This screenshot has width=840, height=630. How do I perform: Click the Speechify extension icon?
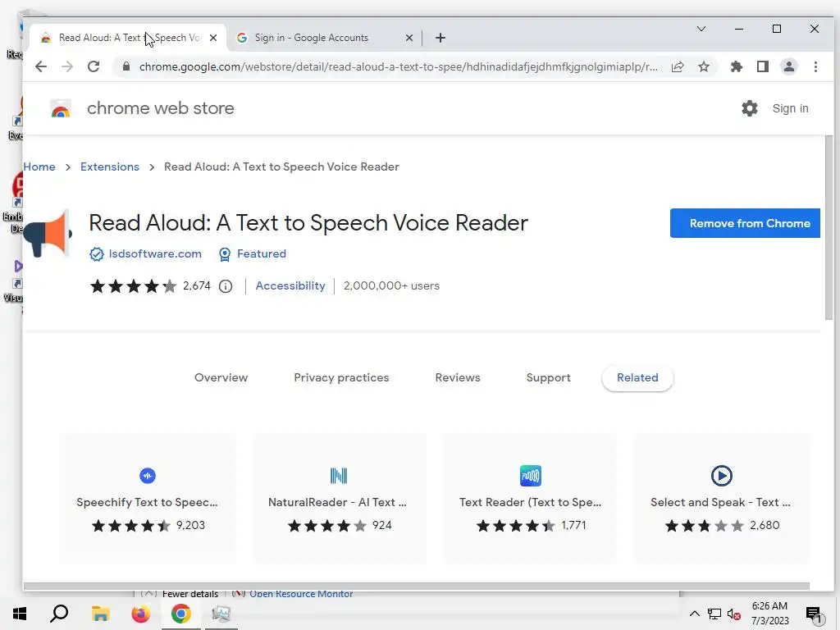point(148,476)
